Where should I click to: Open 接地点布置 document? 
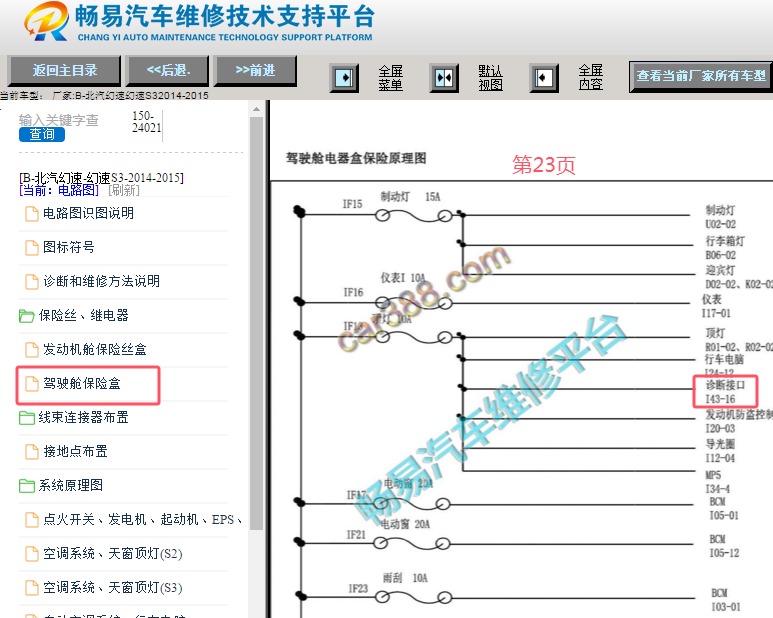coord(75,451)
